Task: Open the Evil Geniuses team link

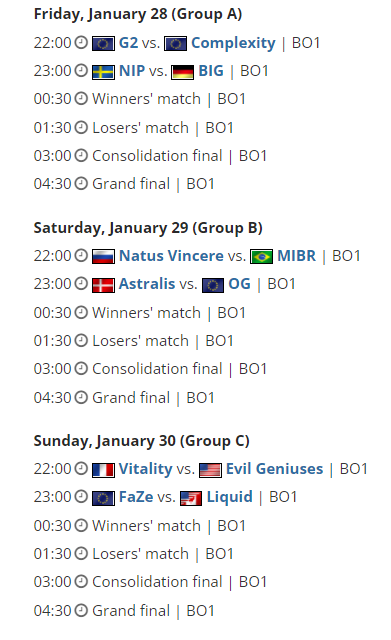Action: 274,469
